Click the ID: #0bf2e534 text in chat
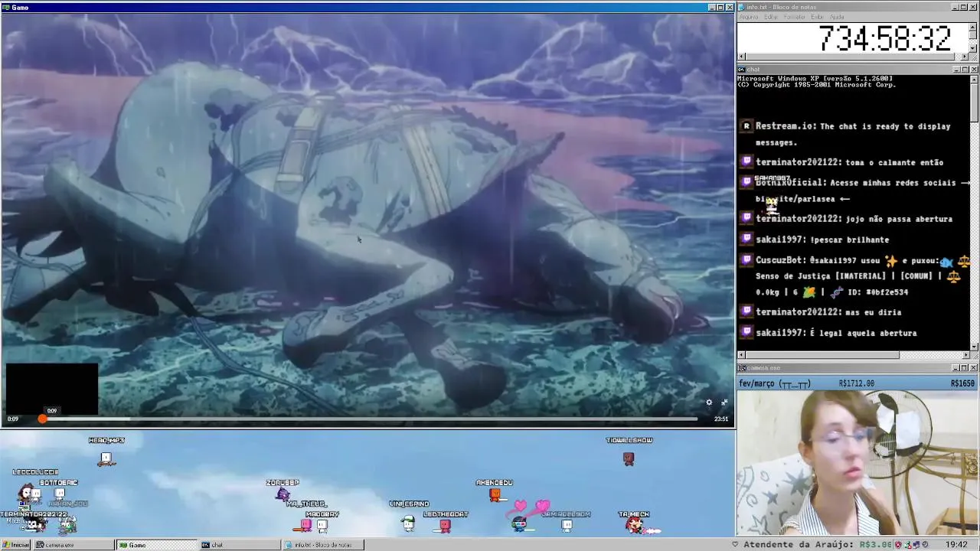Image resolution: width=980 pixels, height=551 pixels. coord(877,292)
